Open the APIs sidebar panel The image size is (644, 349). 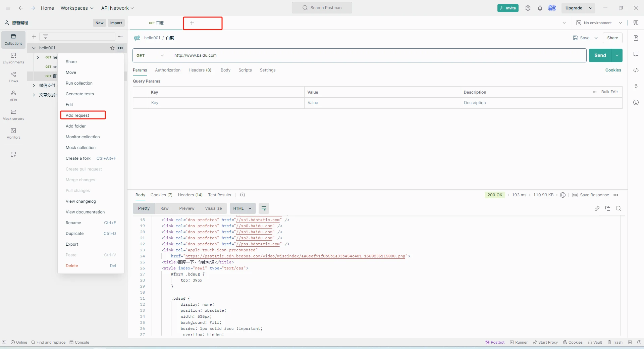(x=13, y=96)
